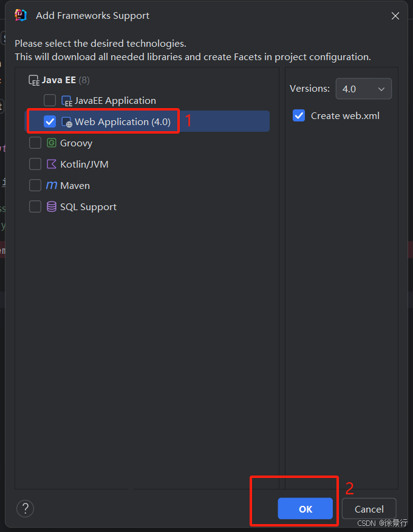The image size is (413, 532).
Task: Select the Java EE tree heading
Action: pyautogui.click(x=59, y=80)
